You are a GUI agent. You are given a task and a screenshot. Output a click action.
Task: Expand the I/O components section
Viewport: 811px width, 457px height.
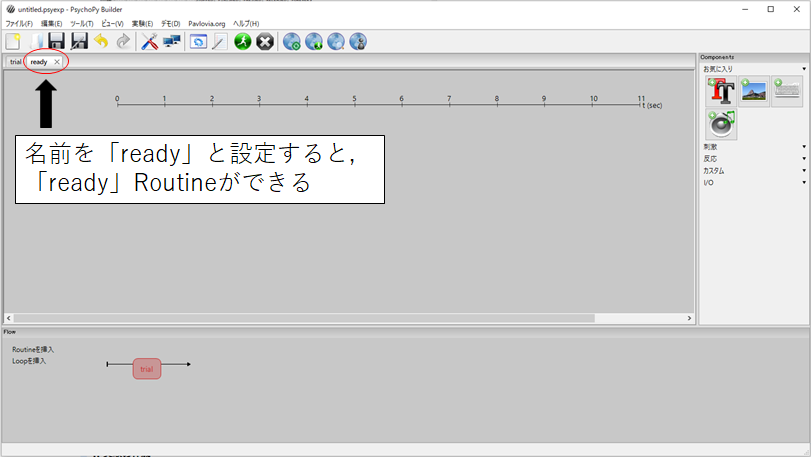[754, 183]
